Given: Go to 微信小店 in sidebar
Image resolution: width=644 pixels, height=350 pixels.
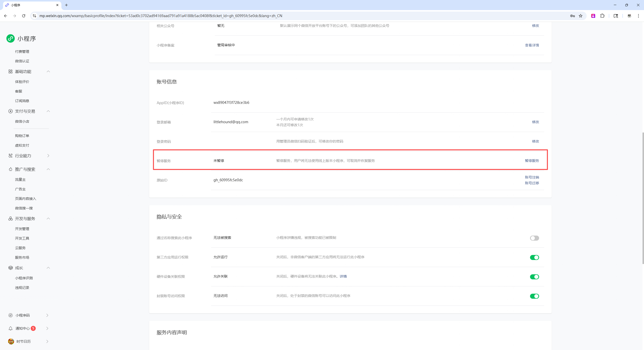Looking at the screenshot, I should coord(22,121).
